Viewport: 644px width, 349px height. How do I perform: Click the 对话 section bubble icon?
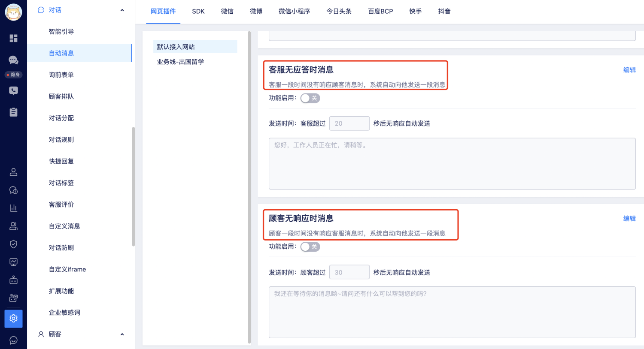tap(41, 10)
